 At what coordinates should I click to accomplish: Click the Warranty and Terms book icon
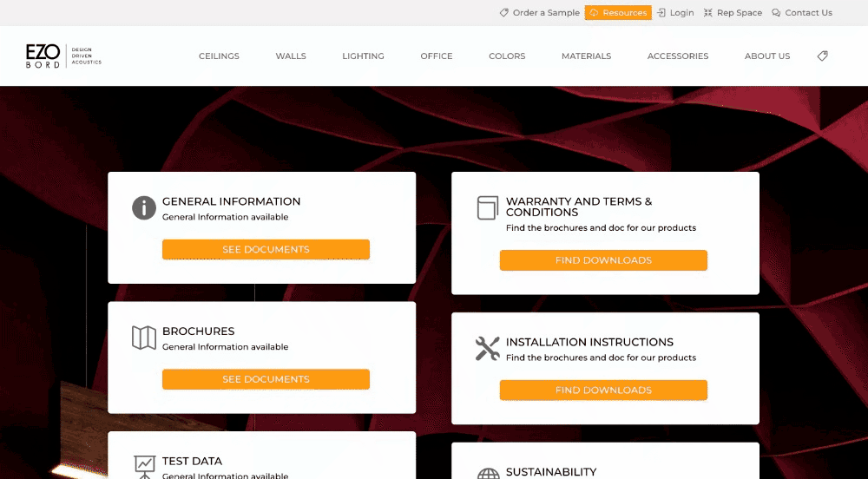tap(488, 208)
